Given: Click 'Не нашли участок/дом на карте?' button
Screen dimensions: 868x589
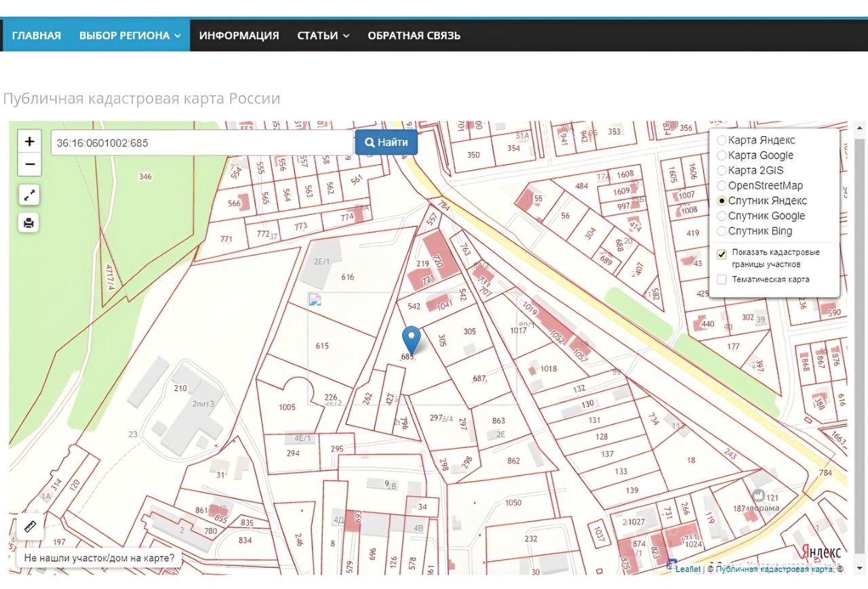Looking at the screenshot, I should [99, 558].
